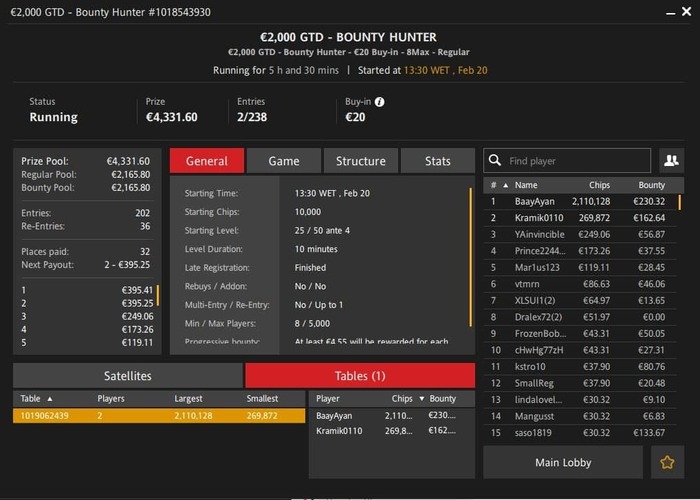
Task: Close the tournament lobby window
Action: click(x=687, y=12)
